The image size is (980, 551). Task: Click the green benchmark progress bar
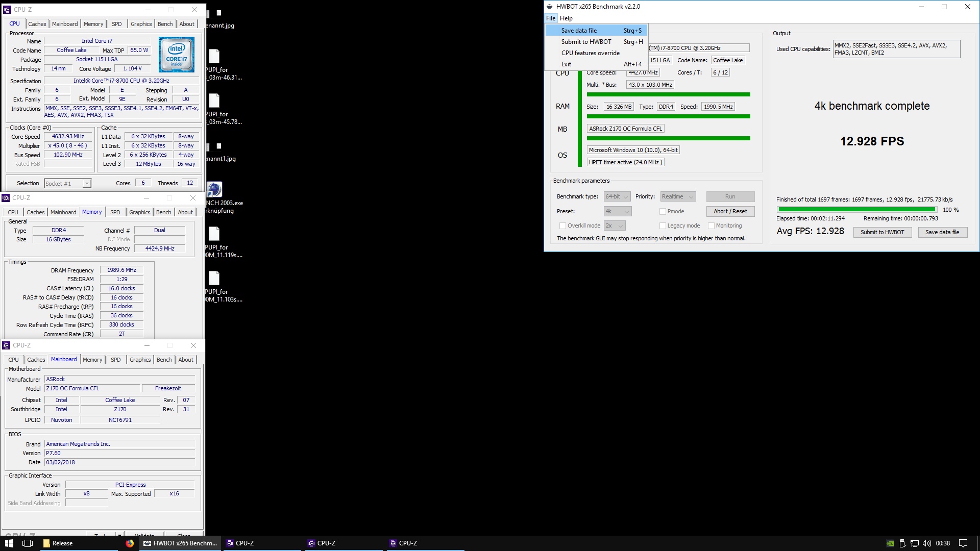point(856,210)
